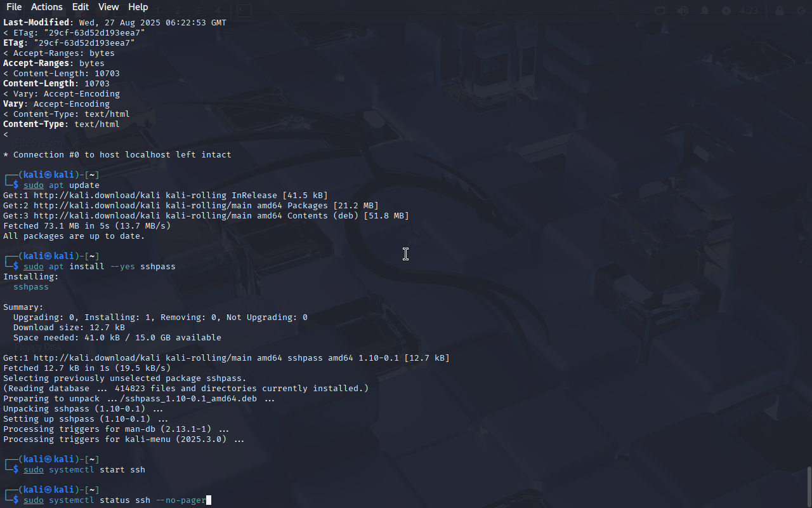Viewport: 812px width, 508px height.
Task: Click the 'sudo systemctl start ssh' command
Action: 84,470
